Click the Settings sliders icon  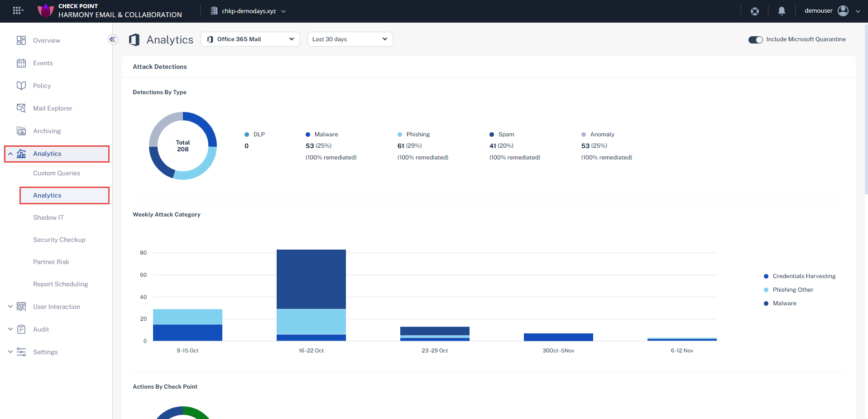click(x=21, y=352)
